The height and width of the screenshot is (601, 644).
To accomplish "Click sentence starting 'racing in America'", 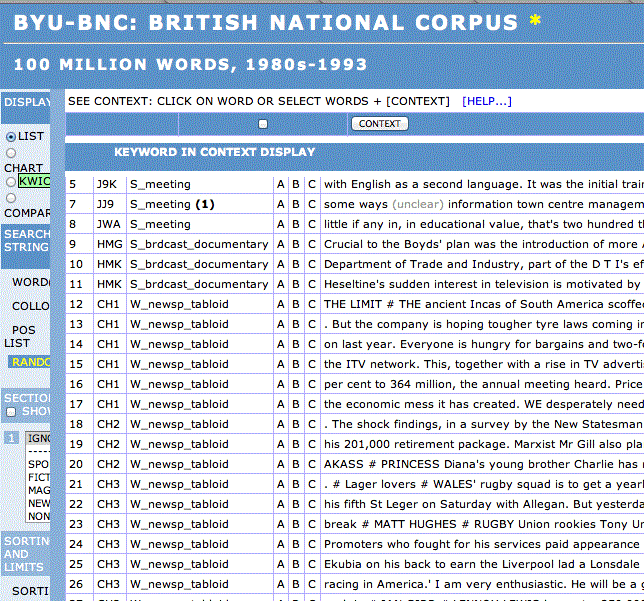I will [483, 585].
